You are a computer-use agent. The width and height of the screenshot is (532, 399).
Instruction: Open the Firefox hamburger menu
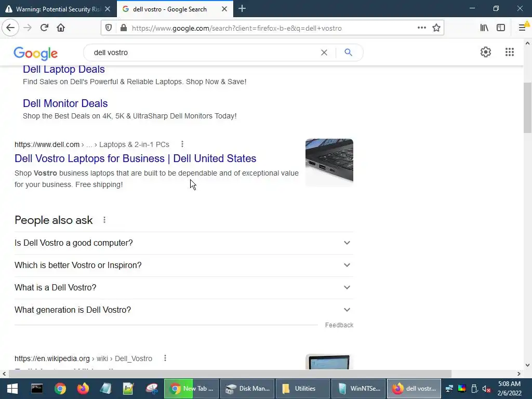pos(523,28)
